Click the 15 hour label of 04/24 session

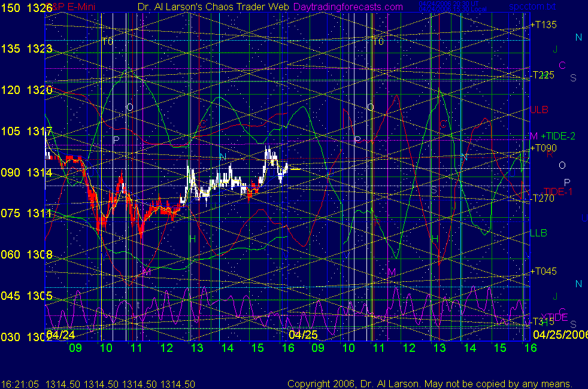point(257,348)
